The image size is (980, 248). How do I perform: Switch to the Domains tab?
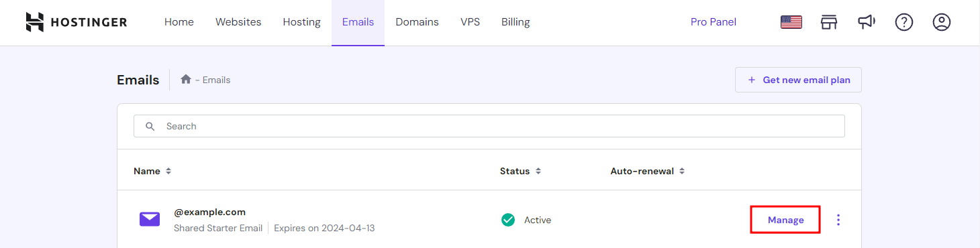pyautogui.click(x=417, y=22)
